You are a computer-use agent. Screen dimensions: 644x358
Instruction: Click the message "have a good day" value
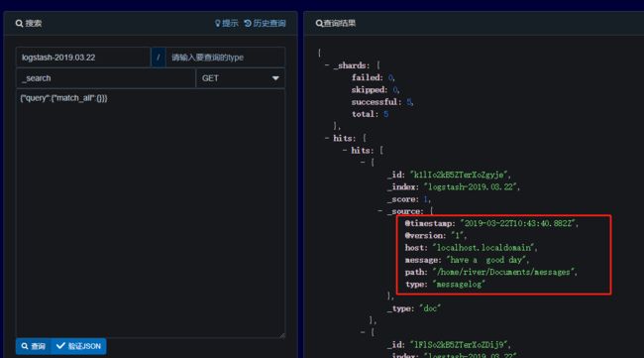click(x=486, y=260)
